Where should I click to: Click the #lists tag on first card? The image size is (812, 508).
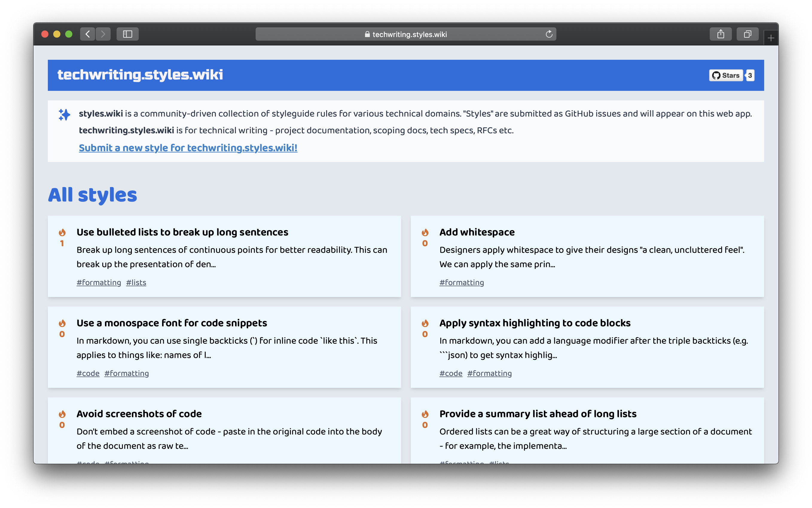(136, 283)
